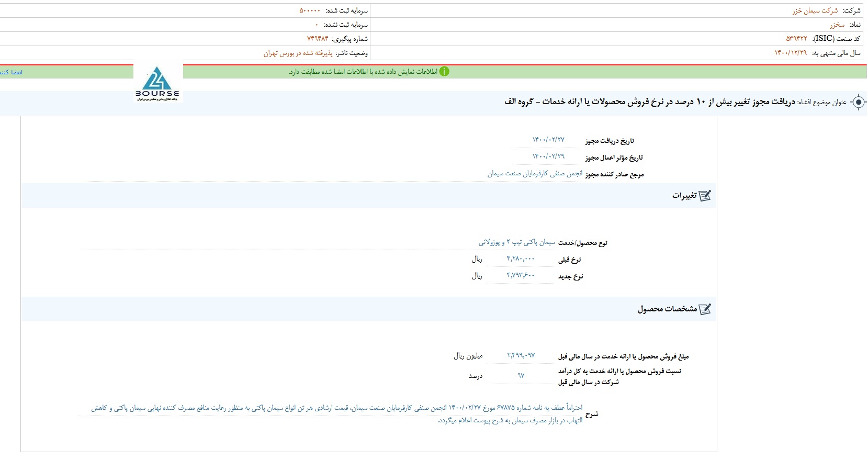Viewport: 868px width, 460px height.
Task: Click company name شرکت سیمان خزر
Action: click(815, 11)
